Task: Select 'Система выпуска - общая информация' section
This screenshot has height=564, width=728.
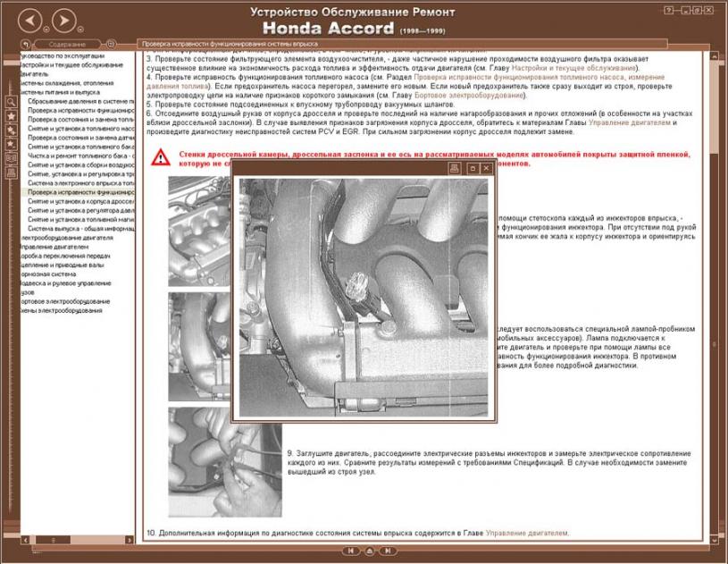Action: click(80, 229)
